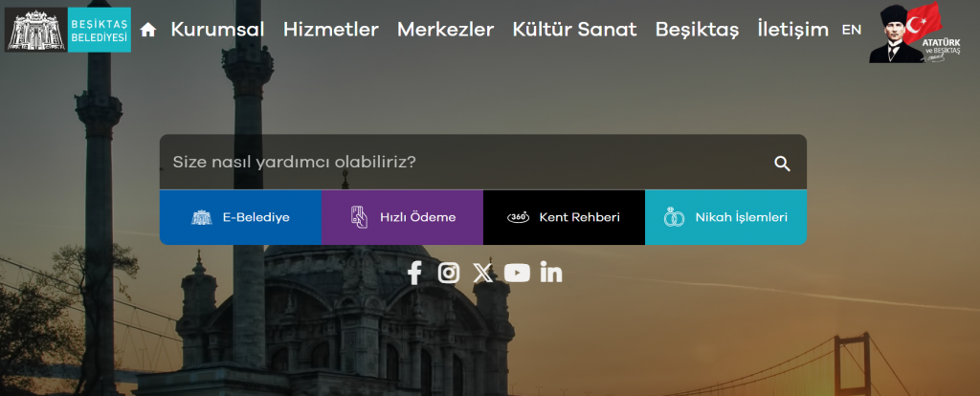Open the Instagram social icon

[x=448, y=273]
